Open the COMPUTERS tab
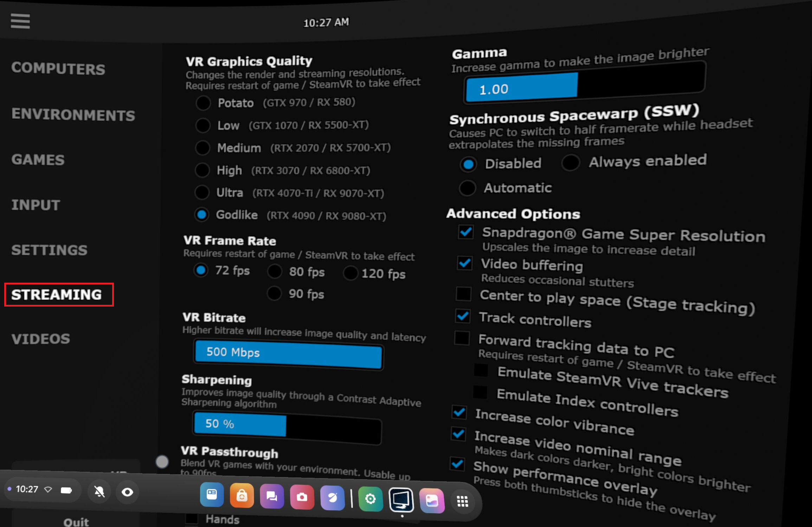The width and height of the screenshot is (812, 527). tap(58, 69)
